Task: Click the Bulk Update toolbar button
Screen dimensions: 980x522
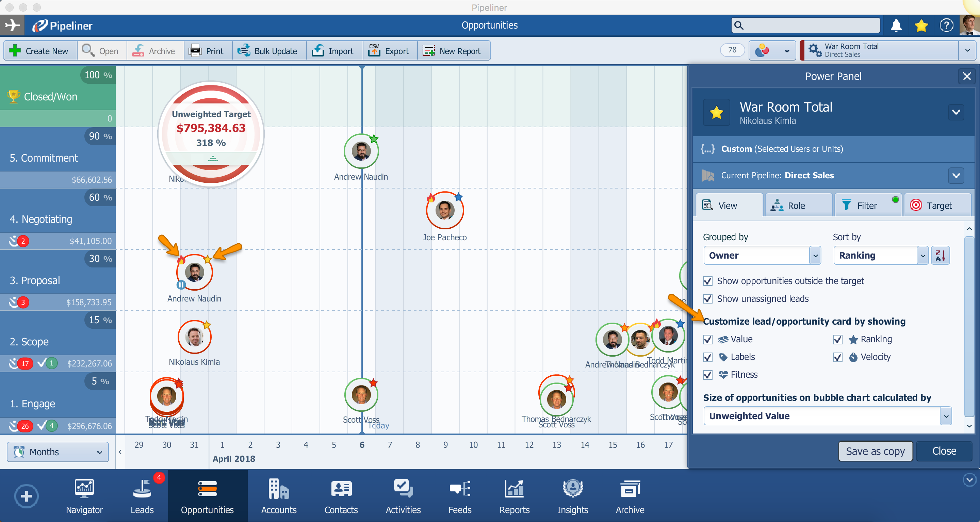Action: click(x=268, y=51)
